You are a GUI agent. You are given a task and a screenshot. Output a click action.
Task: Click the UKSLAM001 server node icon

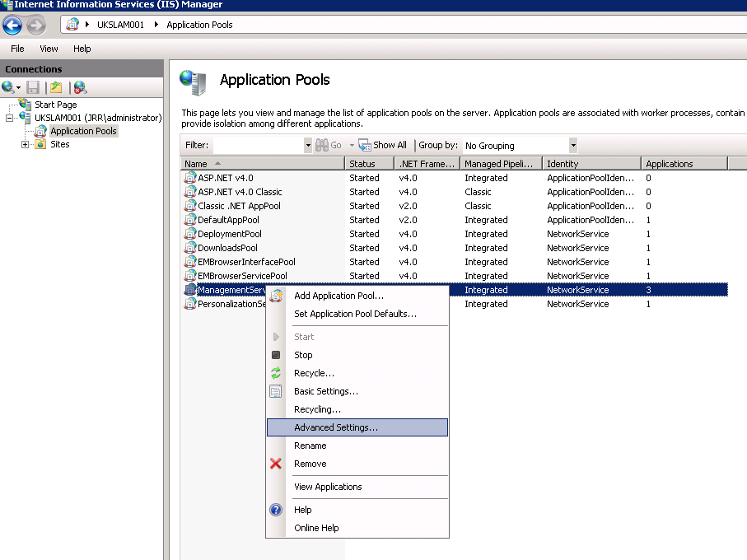pos(26,117)
